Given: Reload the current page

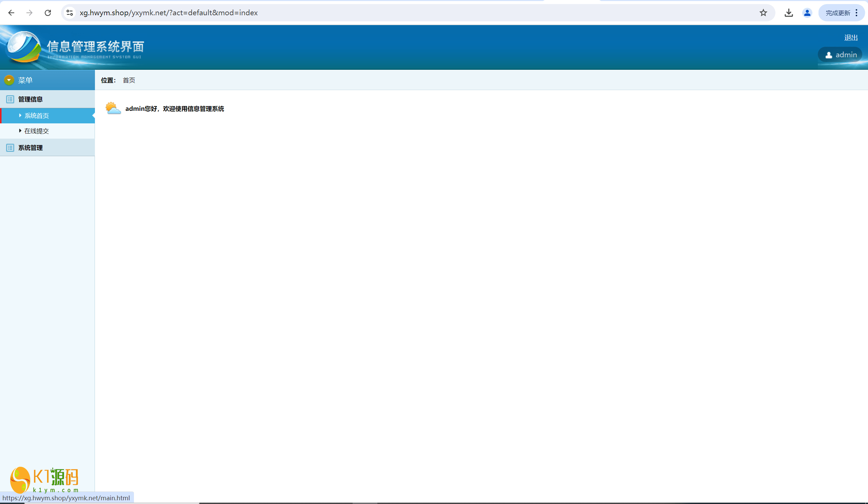Looking at the screenshot, I should click(x=48, y=13).
